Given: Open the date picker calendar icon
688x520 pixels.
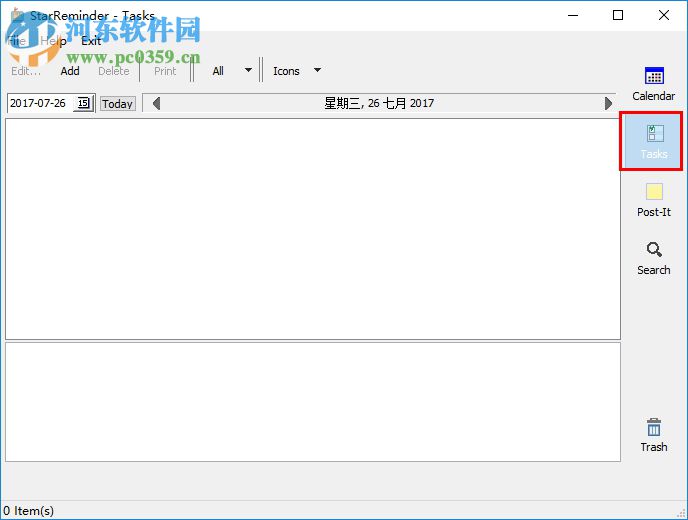Looking at the screenshot, I should (x=83, y=103).
